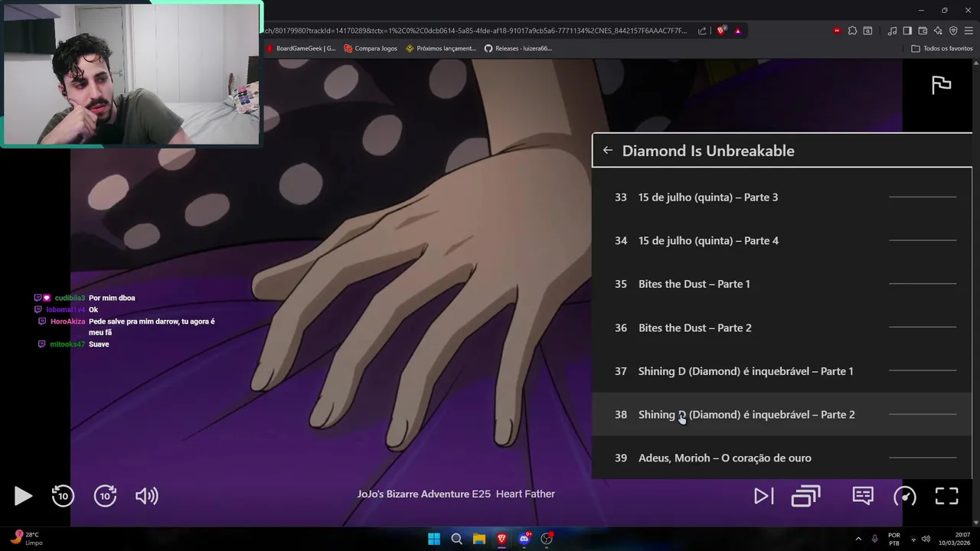Click Brave browser taskbar icon
This screenshot has width=980, height=551.
coord(501,539)
